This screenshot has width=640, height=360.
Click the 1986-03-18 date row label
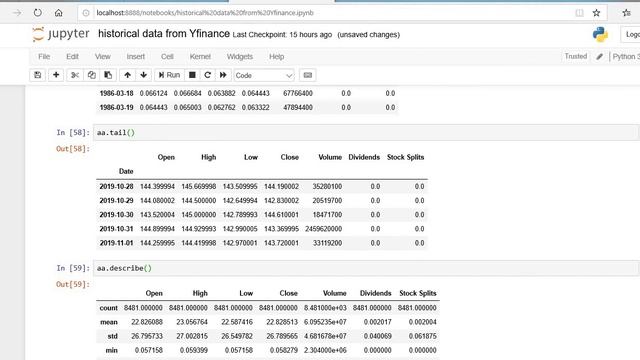point(116,93)
